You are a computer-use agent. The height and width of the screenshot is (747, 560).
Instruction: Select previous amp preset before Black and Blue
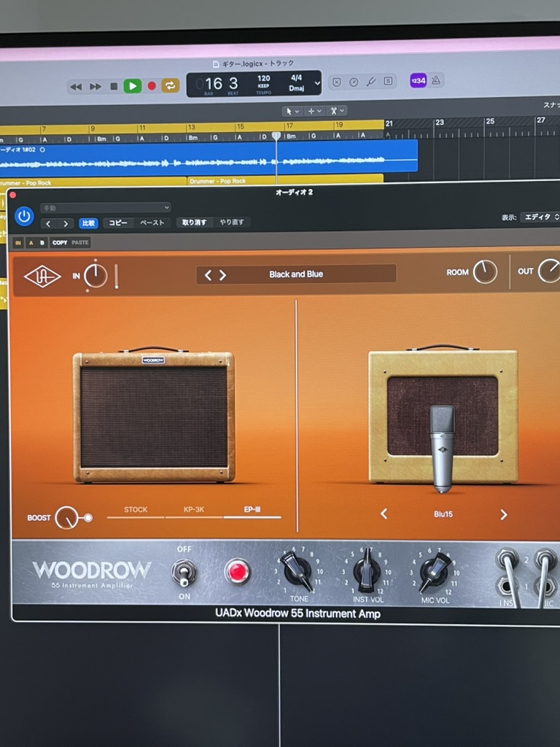coord(208,275)
